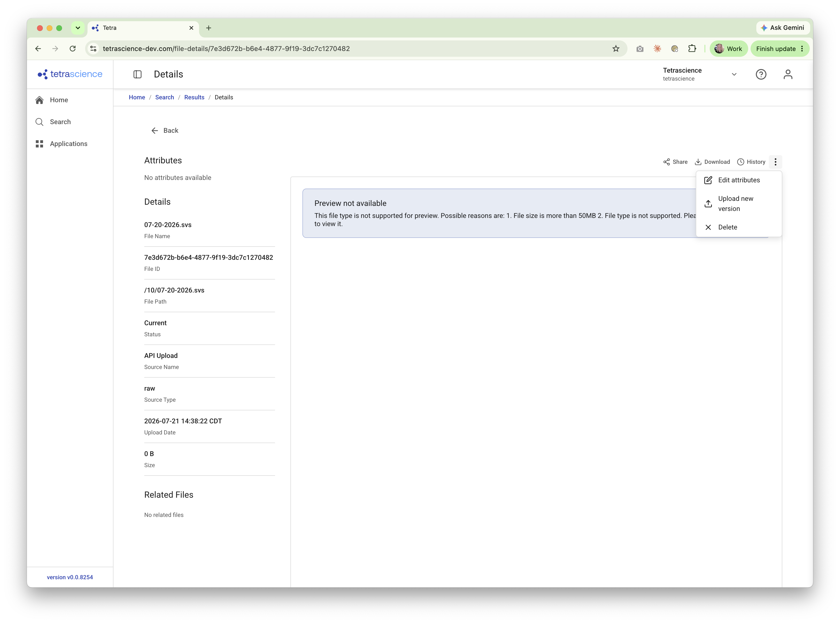
Task: Open the user account profile icon
Action: (788, 74)
